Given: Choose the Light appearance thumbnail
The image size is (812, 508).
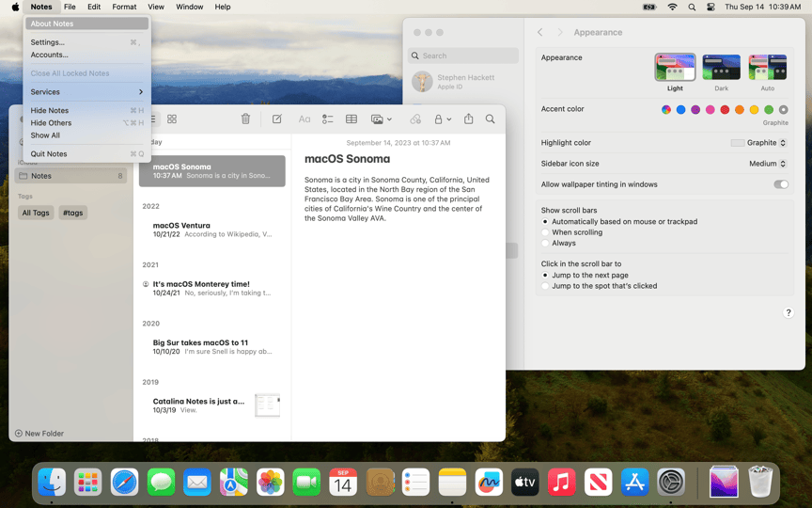Looking at the screenshot, I should (x=675, y=68).
